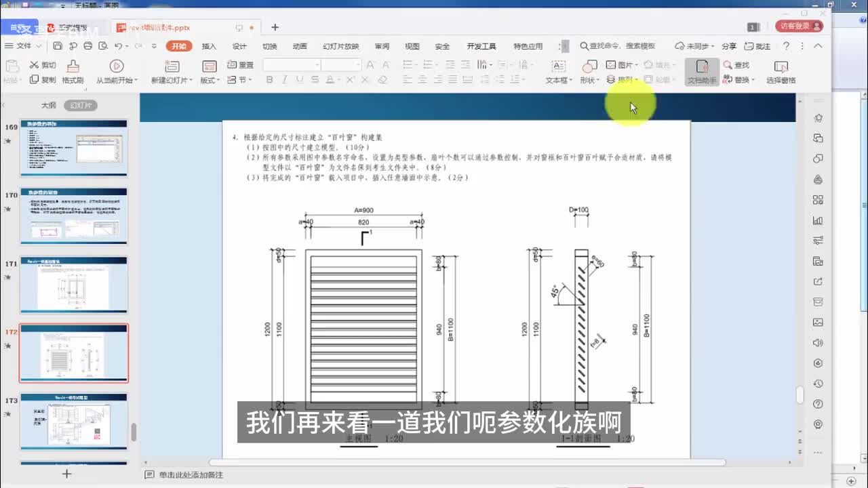Screen dimensions: 868x488
Task: Start slideshow via 从当前开始 play icon
Action: point(117,66)
